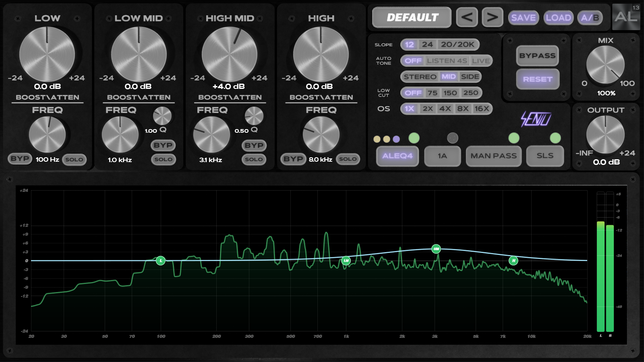Click the High band node on graph

[514, 261]
